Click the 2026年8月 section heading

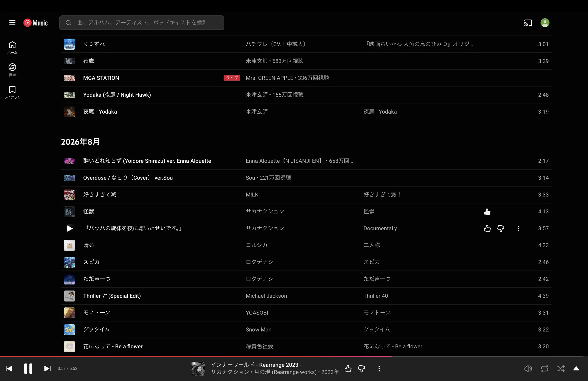coord(81,142)
